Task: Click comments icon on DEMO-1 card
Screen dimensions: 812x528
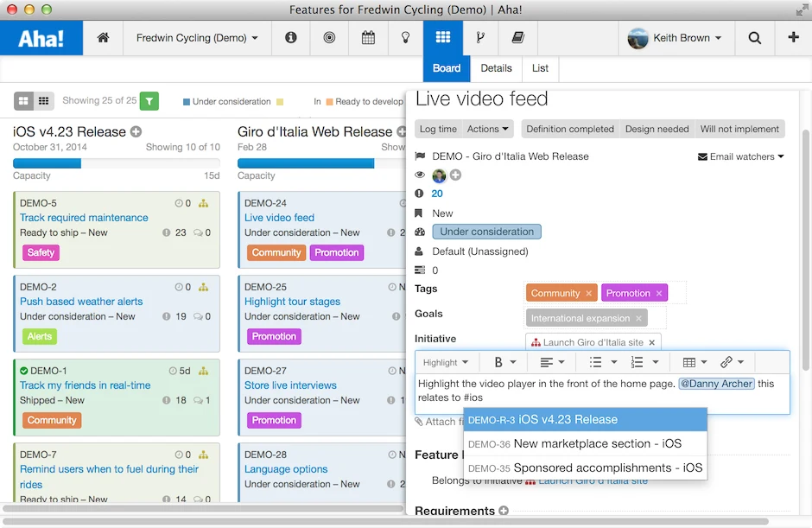Action: pyautogui.click(x=198, y=400)
